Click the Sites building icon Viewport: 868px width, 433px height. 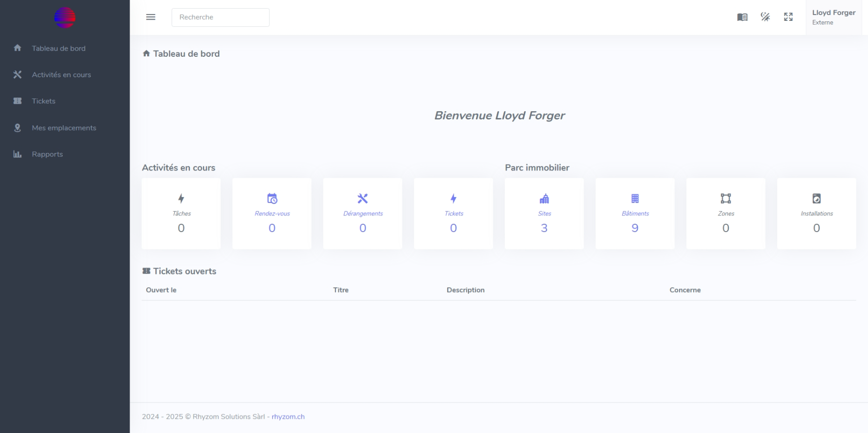coord(544,199)
